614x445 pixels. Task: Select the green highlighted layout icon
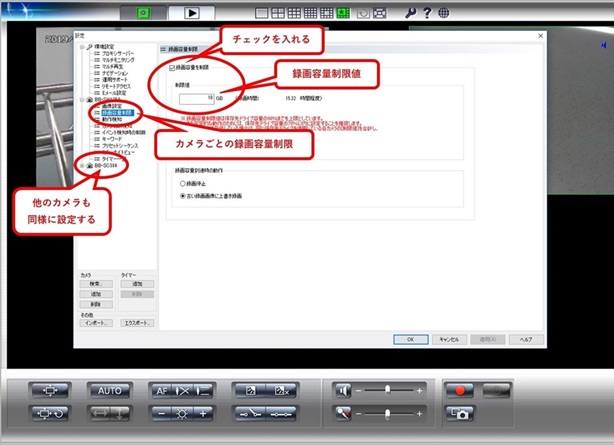[x=343, y=13]
